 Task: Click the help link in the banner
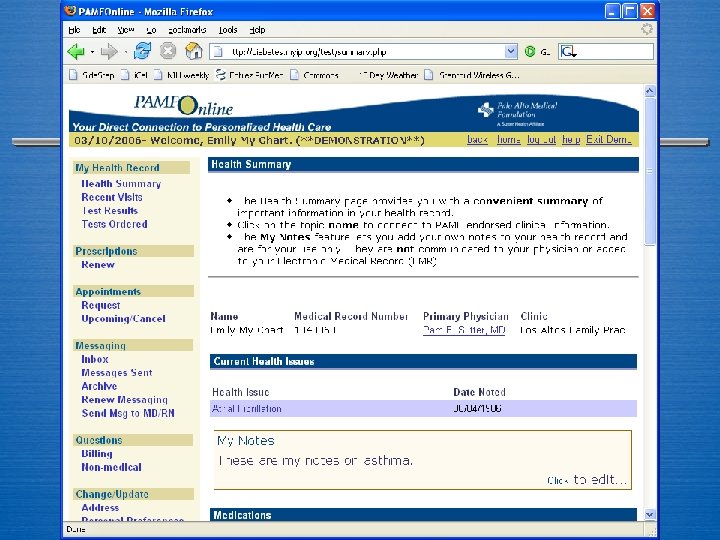coord(571,140)
